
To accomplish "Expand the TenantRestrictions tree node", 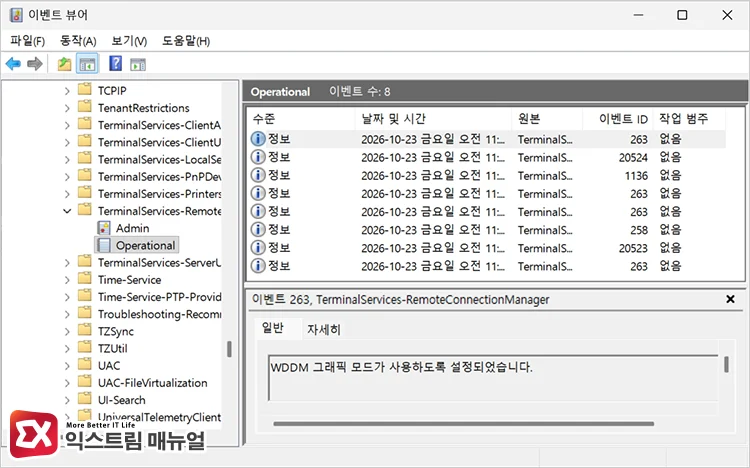I will click(x=67, y=108).
